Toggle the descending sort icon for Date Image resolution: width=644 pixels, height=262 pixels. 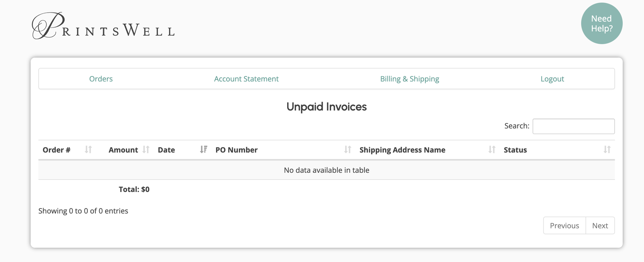204,149
